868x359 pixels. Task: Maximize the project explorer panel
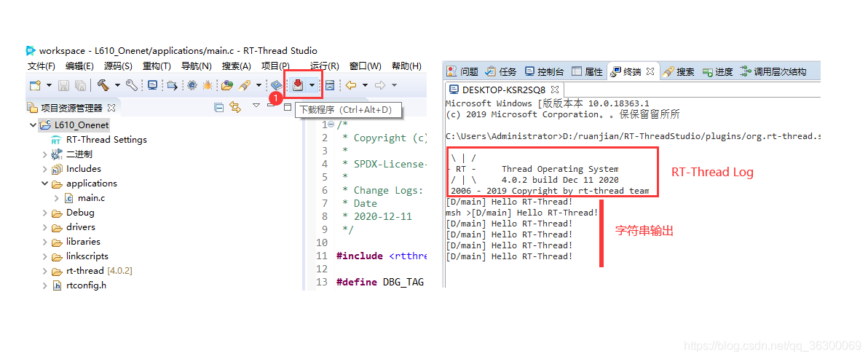287,107
